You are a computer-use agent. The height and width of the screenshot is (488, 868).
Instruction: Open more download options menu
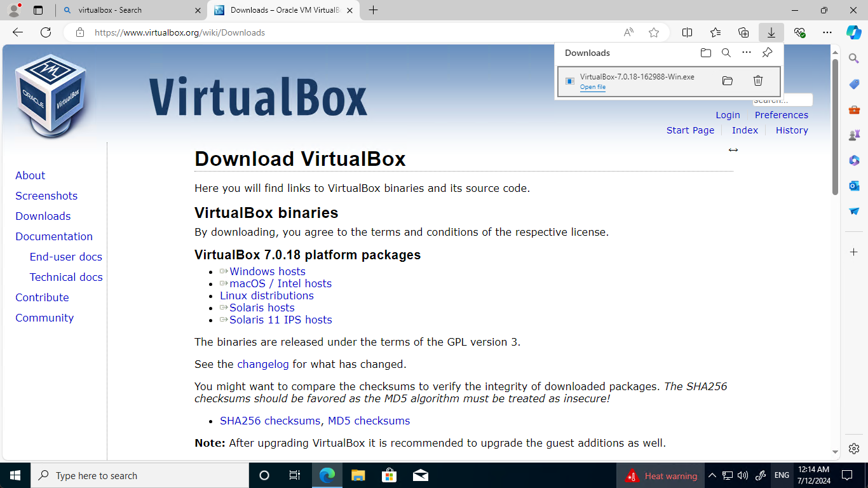tap(747, 53)
